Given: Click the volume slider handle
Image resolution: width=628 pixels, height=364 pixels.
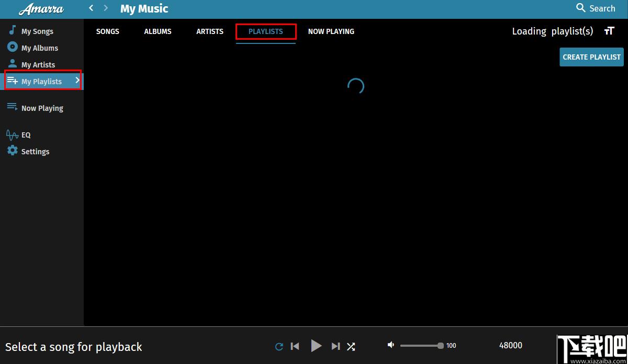Looking at the screenshot, I should tap(441, 345).
